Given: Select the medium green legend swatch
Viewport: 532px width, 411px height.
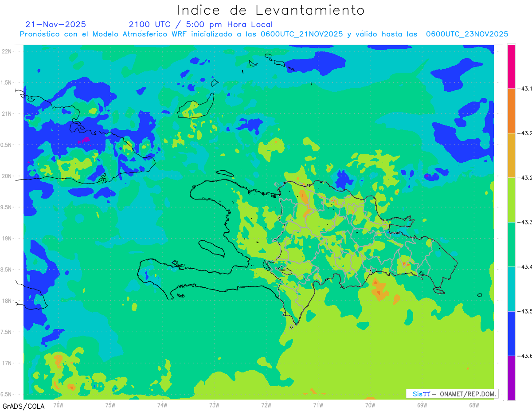Looking at the screenshot, I should coord(511,244).
